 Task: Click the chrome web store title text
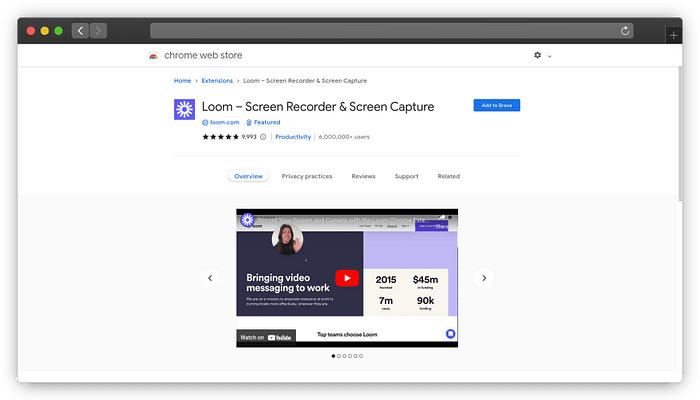click(203, 55)
